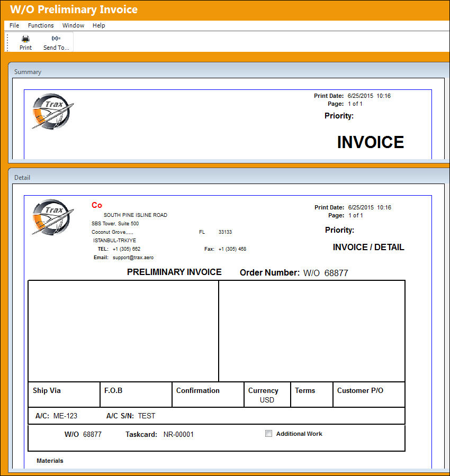Click the Ship Via cell

[x=64, y=395]
